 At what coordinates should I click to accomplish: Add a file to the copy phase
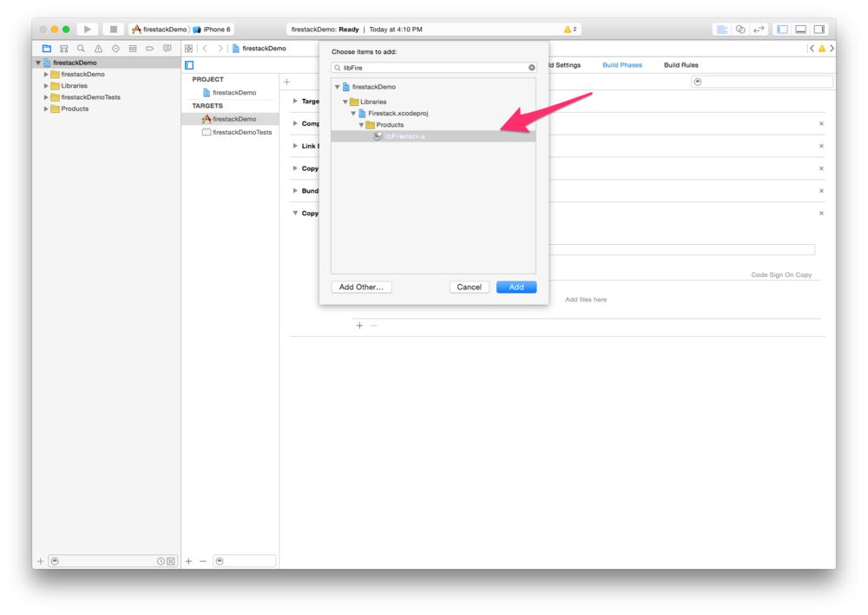point(359,326)
